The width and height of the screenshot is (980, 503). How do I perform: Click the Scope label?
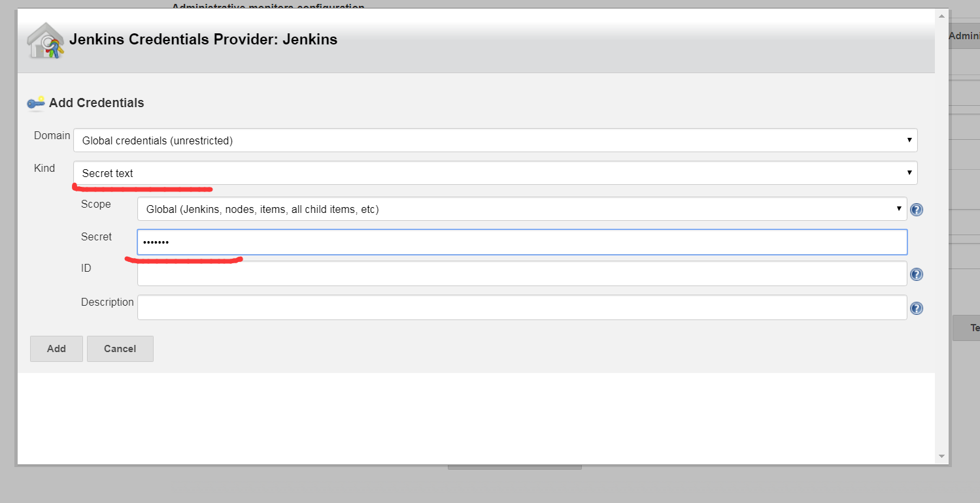click(x=96, y=204)
